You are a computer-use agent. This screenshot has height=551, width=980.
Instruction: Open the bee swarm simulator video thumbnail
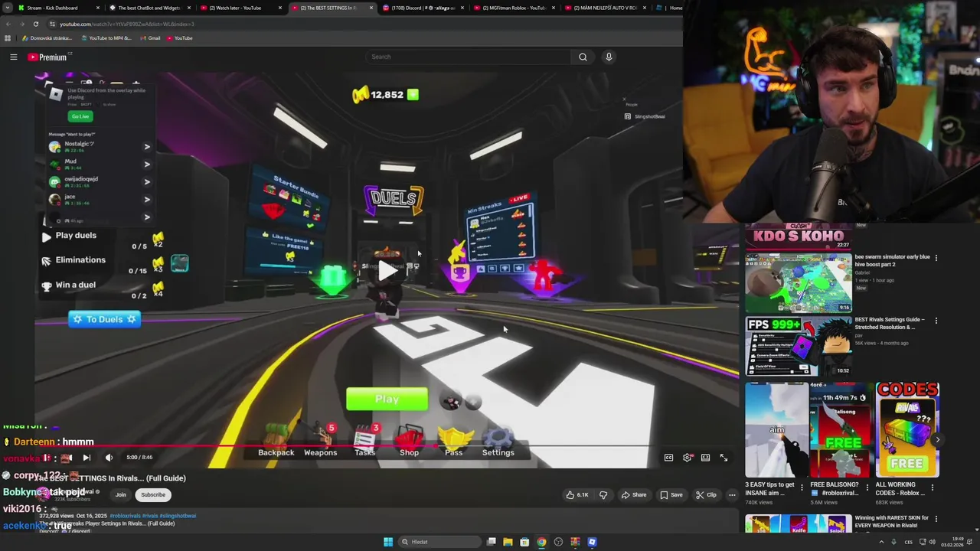point(798,283)
